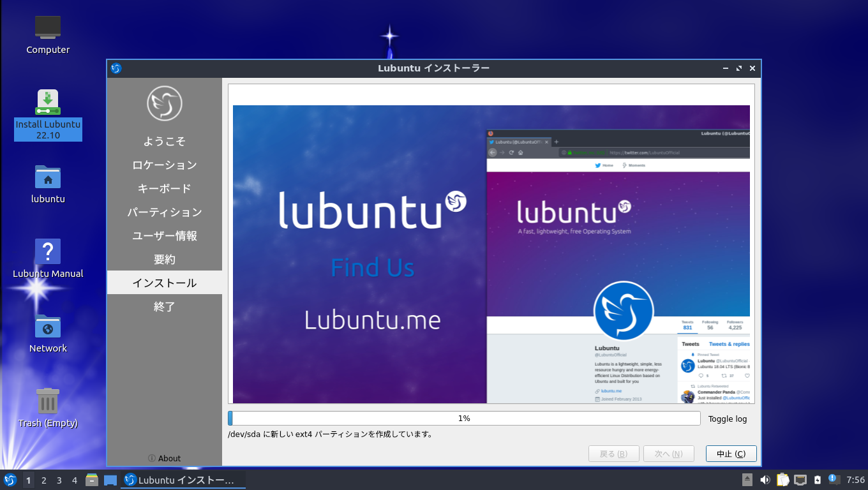Open the removable media eject tray icon

(747, 480)
